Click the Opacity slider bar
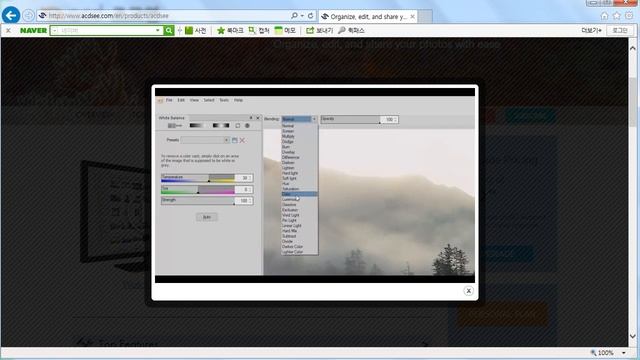640x360 pixels. [x=351, y=119]
